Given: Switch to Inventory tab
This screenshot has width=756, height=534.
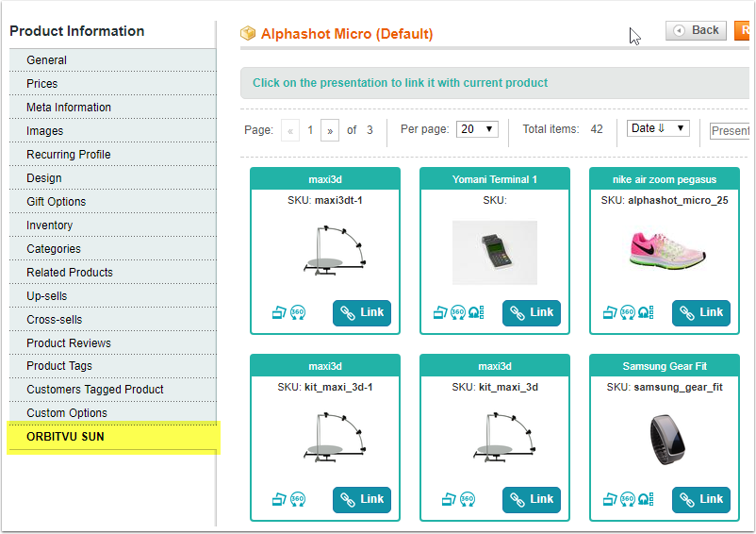Looking at the screenshot, I should pyautogui.click(x=113, y=225).
